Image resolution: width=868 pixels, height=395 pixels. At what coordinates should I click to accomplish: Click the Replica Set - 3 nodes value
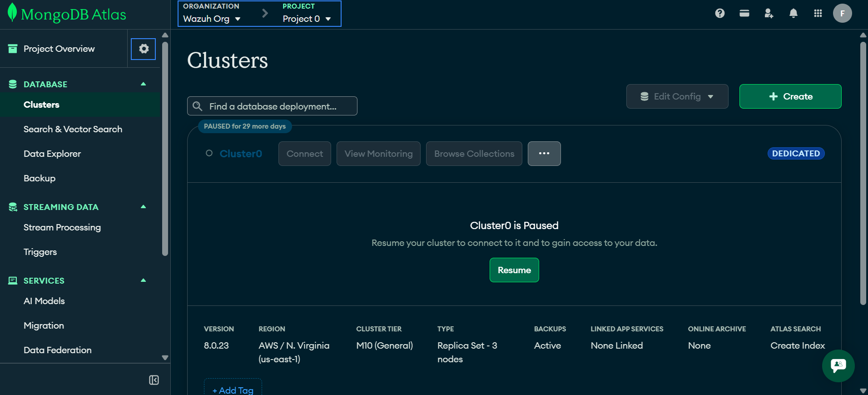pyautogui.click(x=467, y=352)
